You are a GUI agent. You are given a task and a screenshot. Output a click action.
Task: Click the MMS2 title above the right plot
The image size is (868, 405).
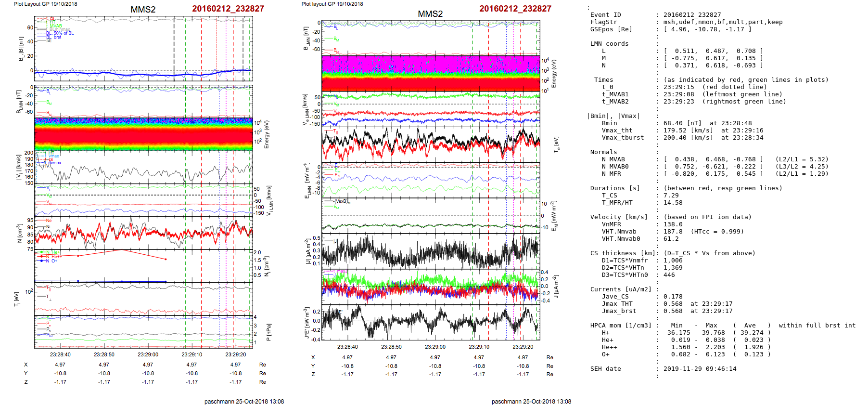pyautogui.click(x=430, y=14)
